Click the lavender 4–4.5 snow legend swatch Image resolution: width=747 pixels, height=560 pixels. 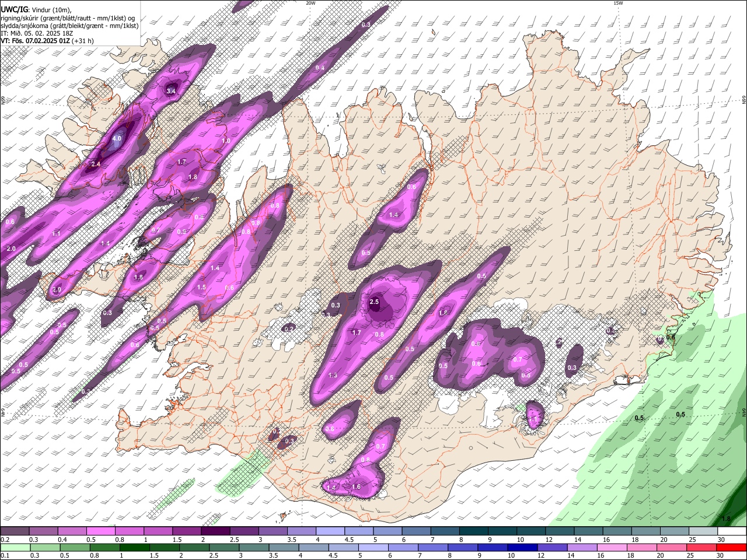click(x=330, y=531)
